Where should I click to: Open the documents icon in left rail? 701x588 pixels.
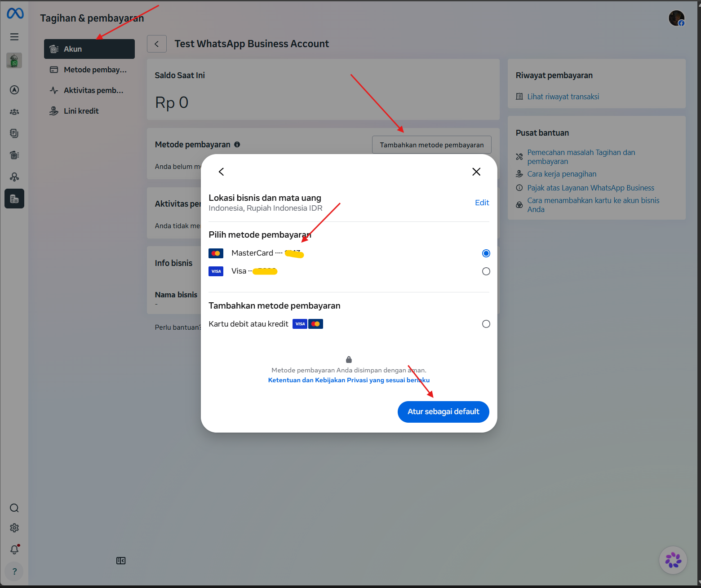click(14, 133)
